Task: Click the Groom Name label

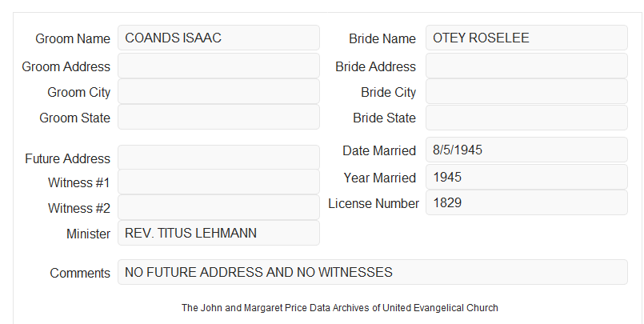Action: click(73, 38)
